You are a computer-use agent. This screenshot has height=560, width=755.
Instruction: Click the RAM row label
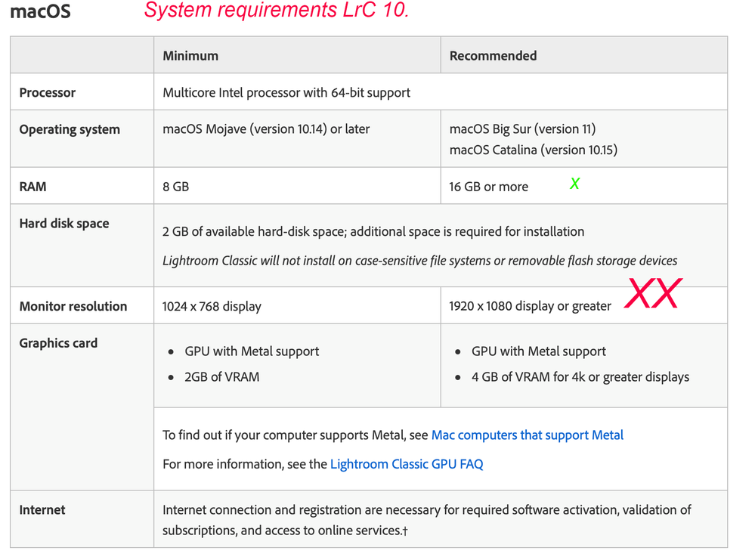[33, 186]
